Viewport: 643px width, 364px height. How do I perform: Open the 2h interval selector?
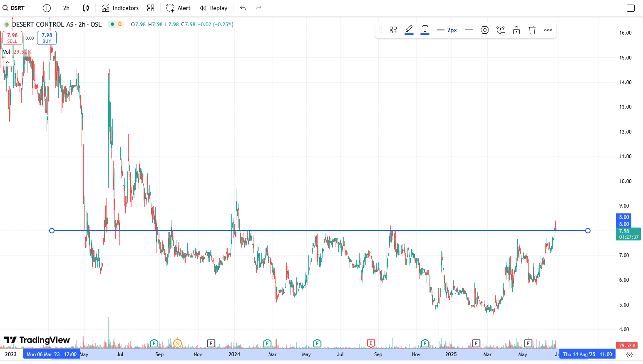[x=66, y=8]
